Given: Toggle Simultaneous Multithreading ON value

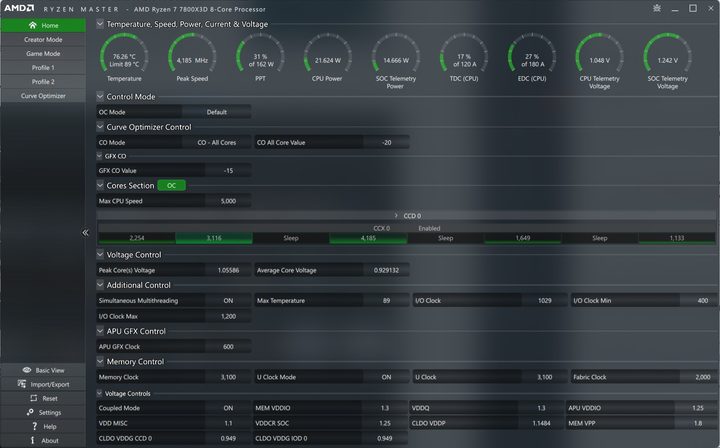Looking at the screenshot, I should click(x=228, y=301).
